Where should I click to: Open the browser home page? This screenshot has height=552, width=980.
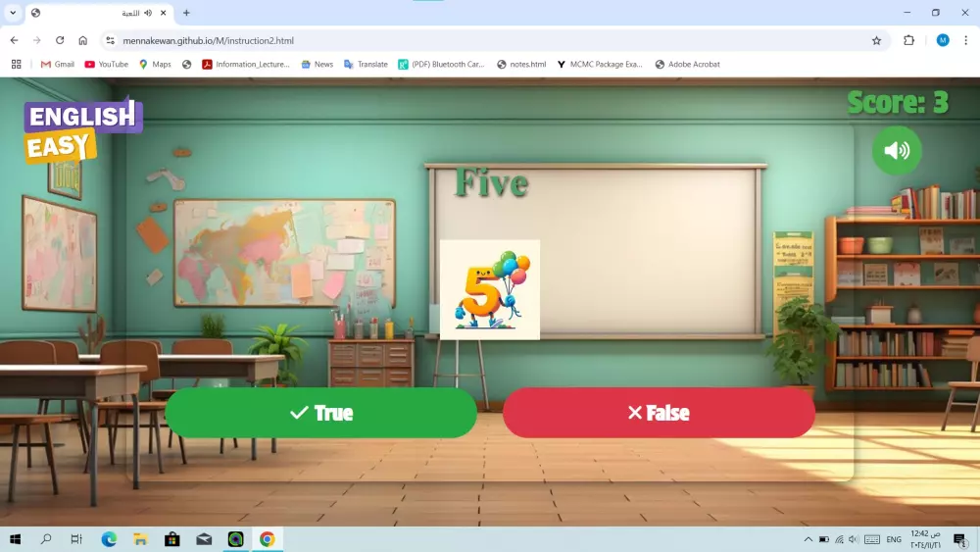point(82,40)
